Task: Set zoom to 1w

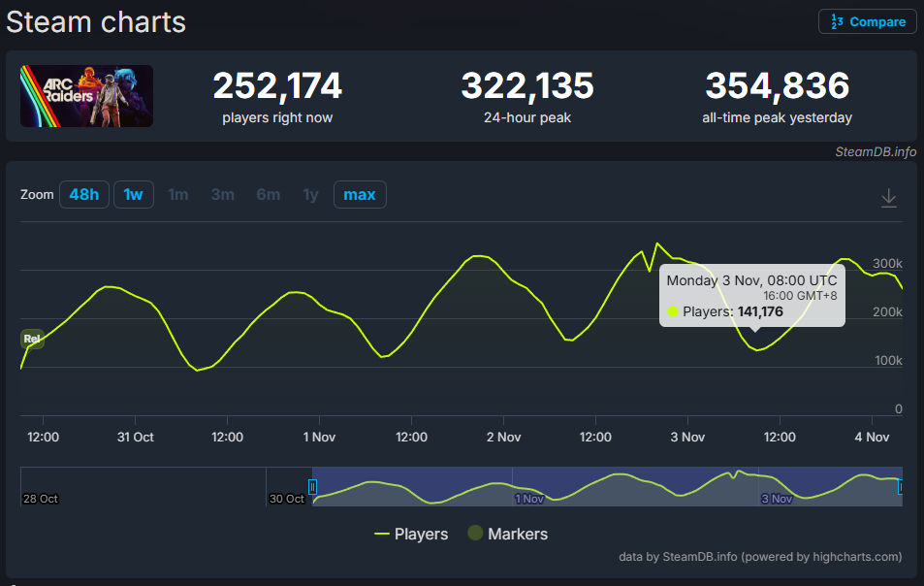Action: tap(133, 195)
